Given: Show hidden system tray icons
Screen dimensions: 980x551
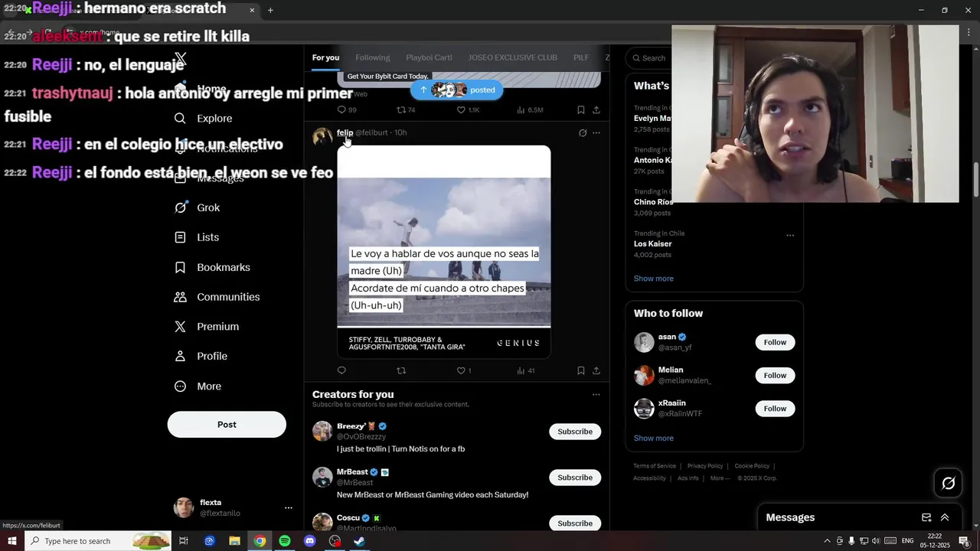Looking at the screenshot, I should (827, 541).
